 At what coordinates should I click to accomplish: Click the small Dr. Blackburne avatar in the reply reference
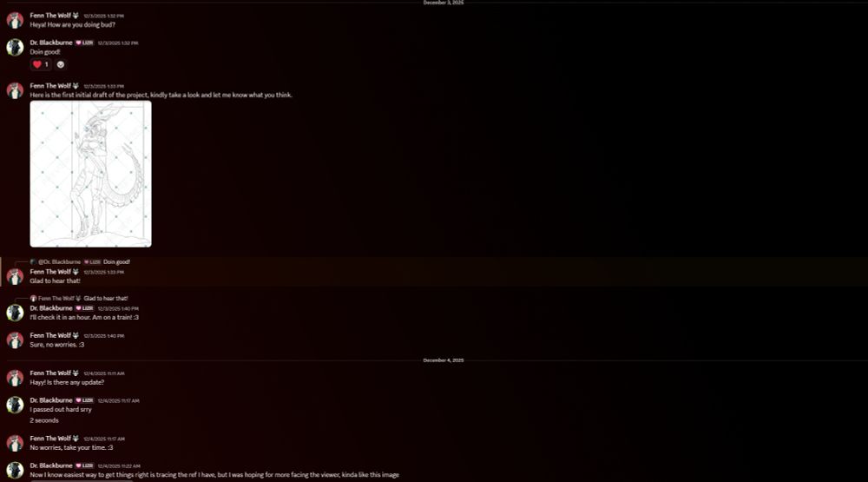tap(33, 262)
